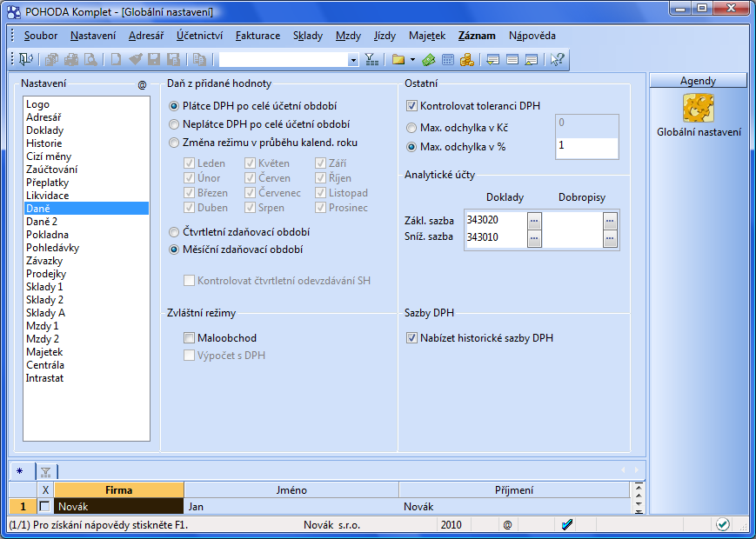
Task: Click the new blank record icon
Action: [x=116, y=59]
